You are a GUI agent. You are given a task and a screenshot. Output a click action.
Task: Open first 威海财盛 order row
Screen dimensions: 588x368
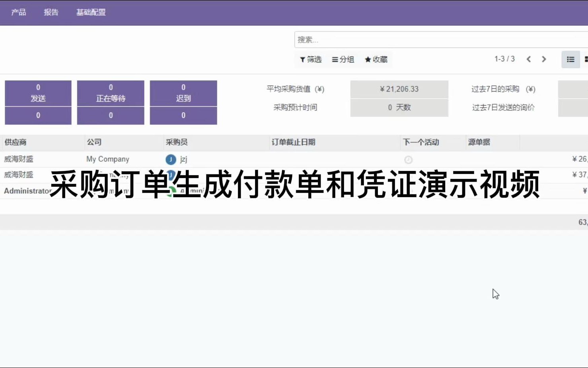(x=294, y=159)
